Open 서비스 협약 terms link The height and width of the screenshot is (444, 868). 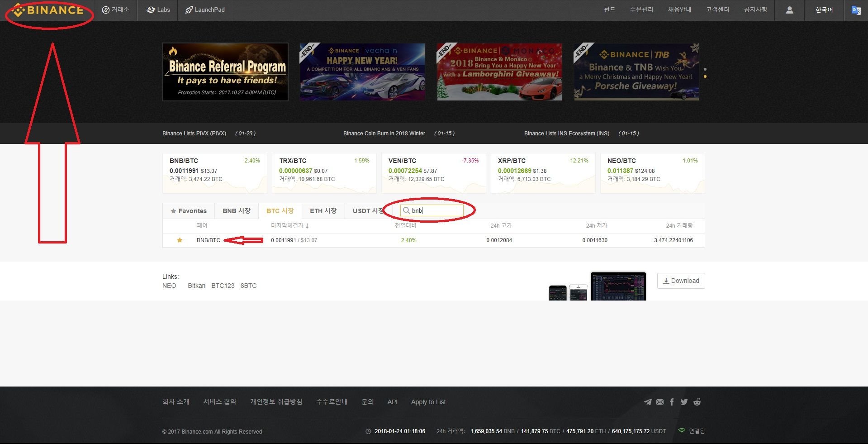[x=220, y=402]
